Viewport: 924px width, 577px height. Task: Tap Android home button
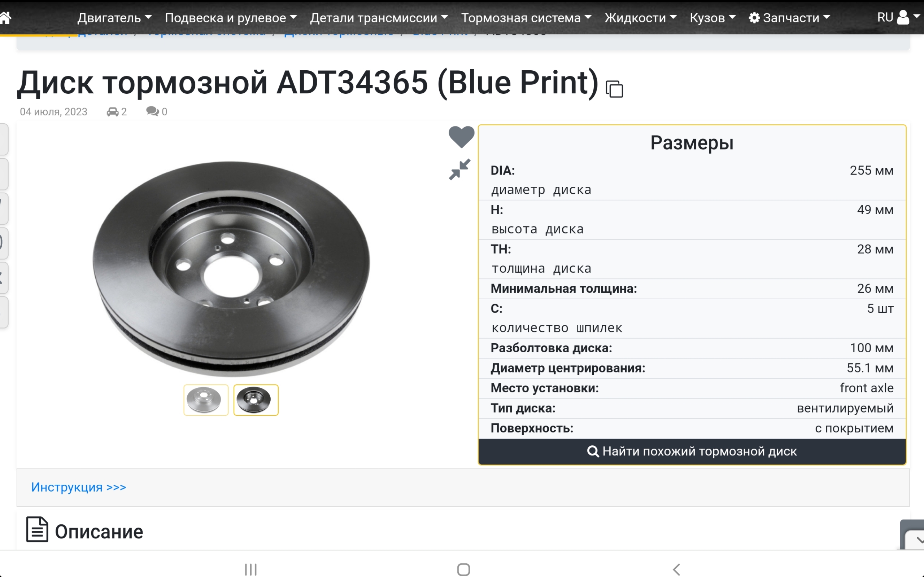[x=463, y=569]
